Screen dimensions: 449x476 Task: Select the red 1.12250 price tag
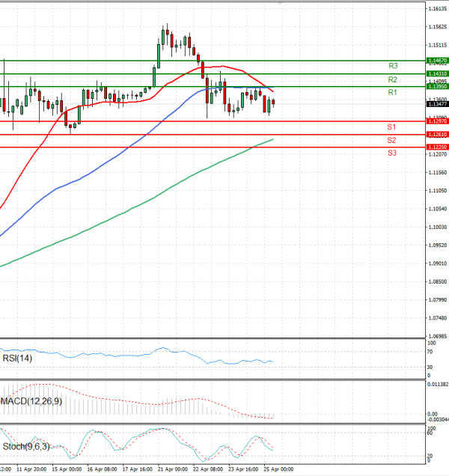[x=437, y=147]
